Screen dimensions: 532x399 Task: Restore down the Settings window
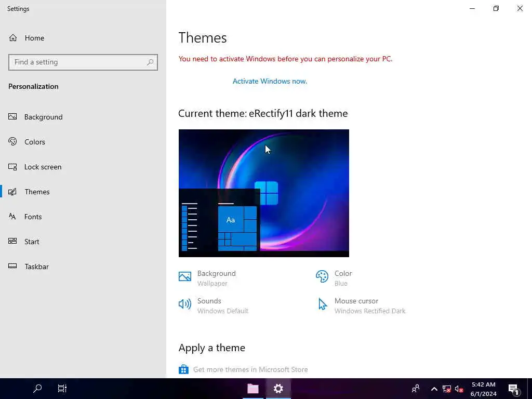click(x=496, y=8)
